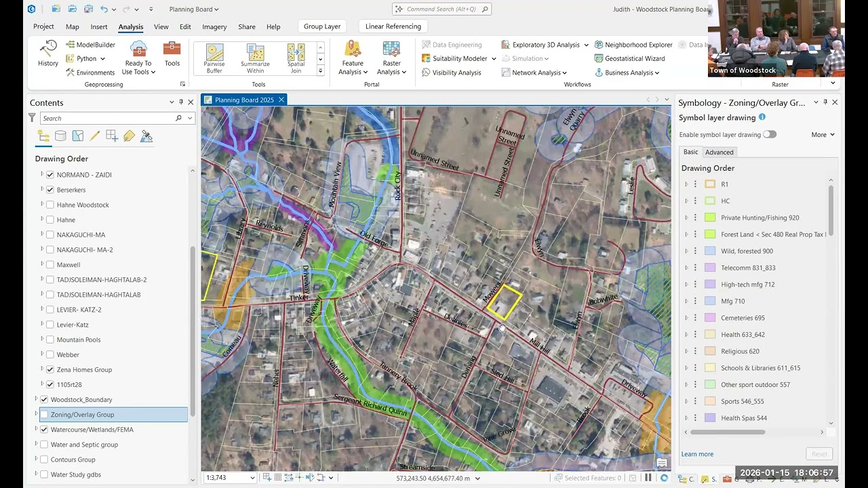Image resolution: width=868 pixels, height=488 pixels.
Task: List Contents by data source
Action: 60,136
